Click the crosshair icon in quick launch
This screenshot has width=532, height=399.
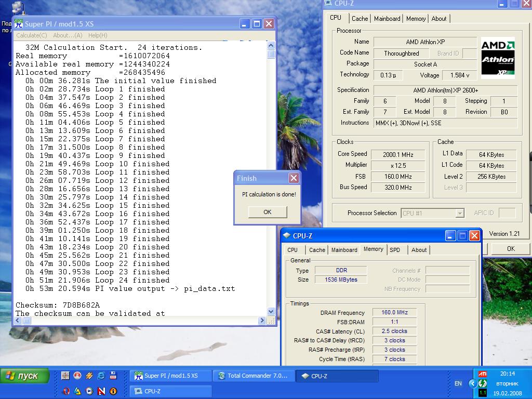pyautogui.click(x=65, y=375)
